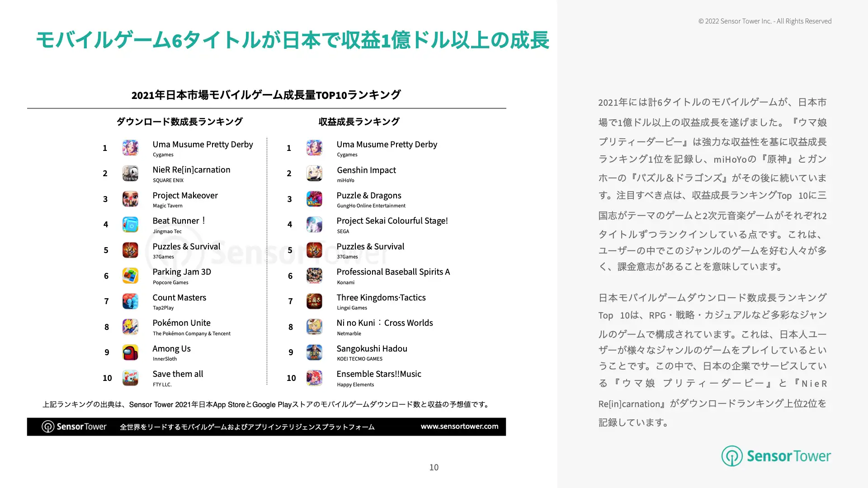Click the Tap2Play publisher label
Screen dimensions: 868x488
pos(163,308)
